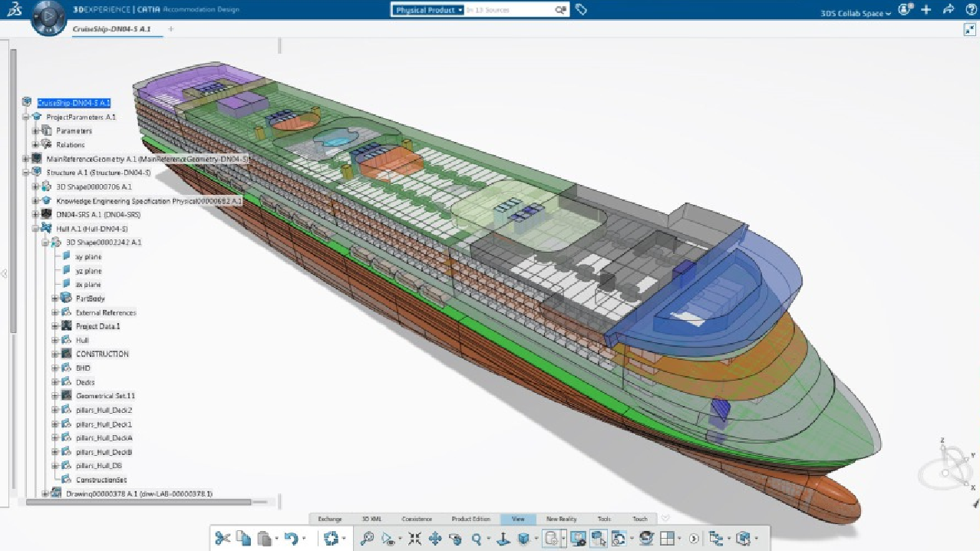The width and height of the screenshot is (980, 551).
Task: Click the tag icon beside search box
Action: tap(582, 10)
